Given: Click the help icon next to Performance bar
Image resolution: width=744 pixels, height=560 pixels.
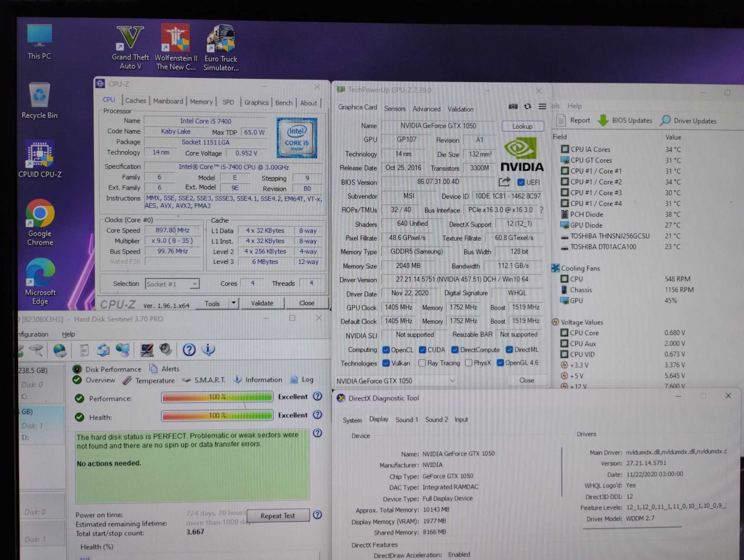Looking at the screenshot, I should [317, 396].
